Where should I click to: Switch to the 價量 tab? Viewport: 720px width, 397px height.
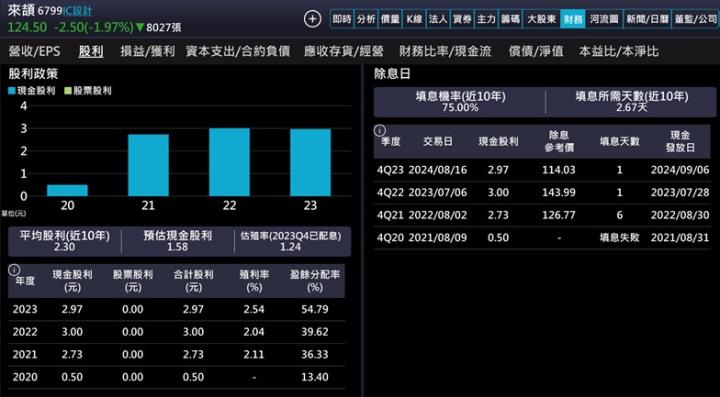point(390,19)
